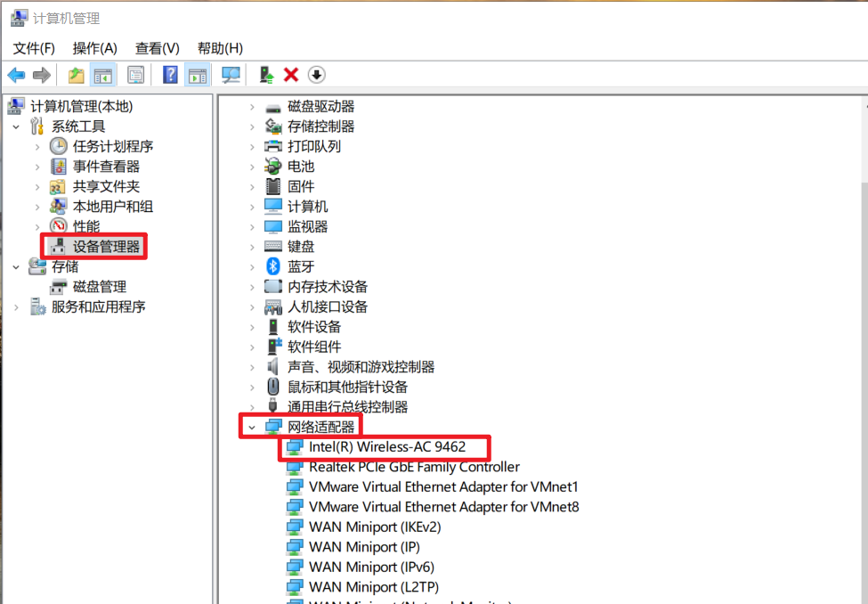Select 本地用户和组 in the left tree
Screen dimensions: 868x604
(113, 206)
